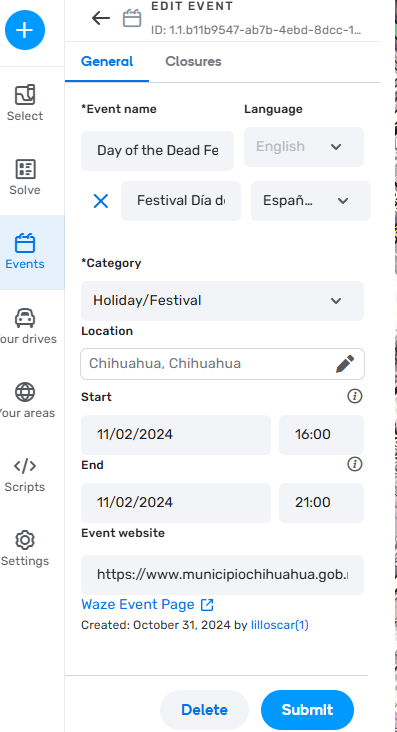Switch to the Closures tab
The width and height of the screenshot is (397, 732).
click(193, 62)
